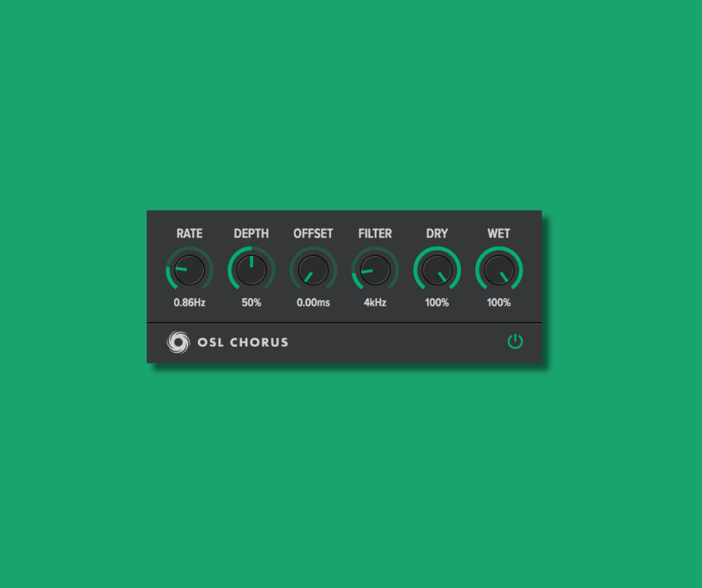Adjust the Wet level knob
The height and width of the screenshot is (588, 702).
(498, 270)
